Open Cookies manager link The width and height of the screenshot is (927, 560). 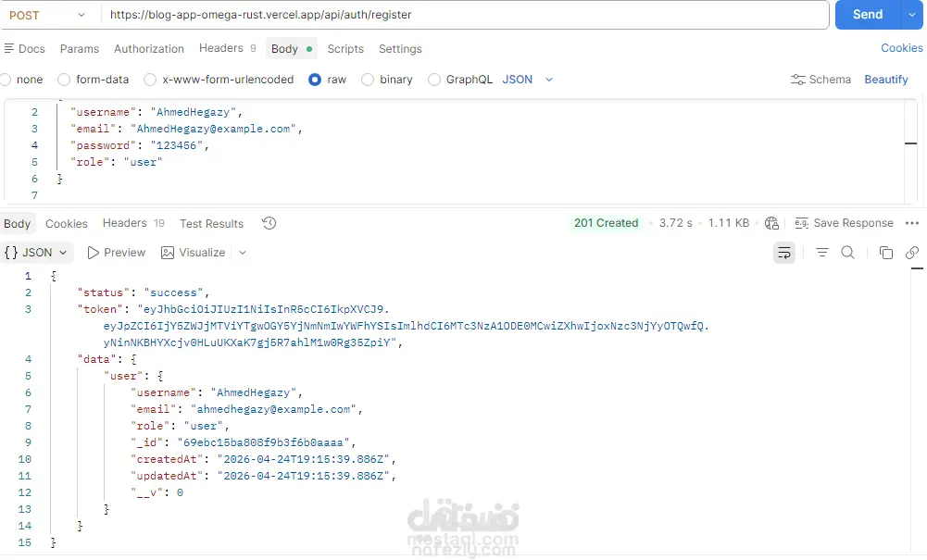902,48
